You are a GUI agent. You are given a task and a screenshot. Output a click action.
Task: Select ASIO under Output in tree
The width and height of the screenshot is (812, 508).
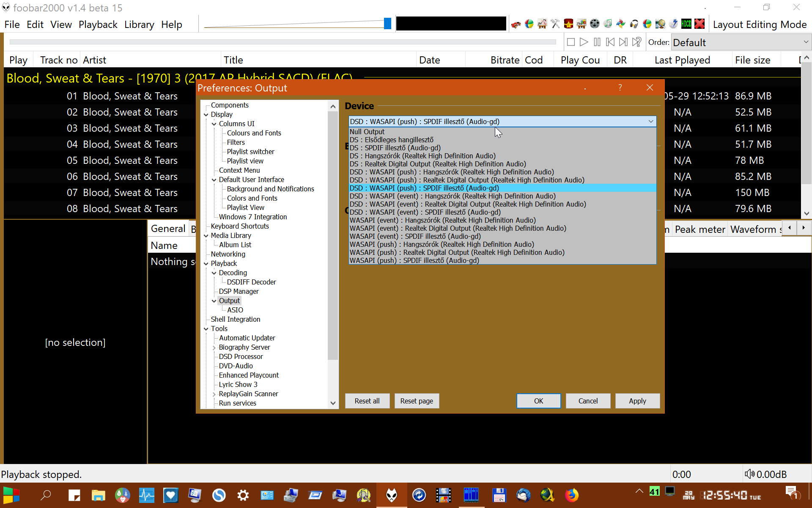point(235,310)
